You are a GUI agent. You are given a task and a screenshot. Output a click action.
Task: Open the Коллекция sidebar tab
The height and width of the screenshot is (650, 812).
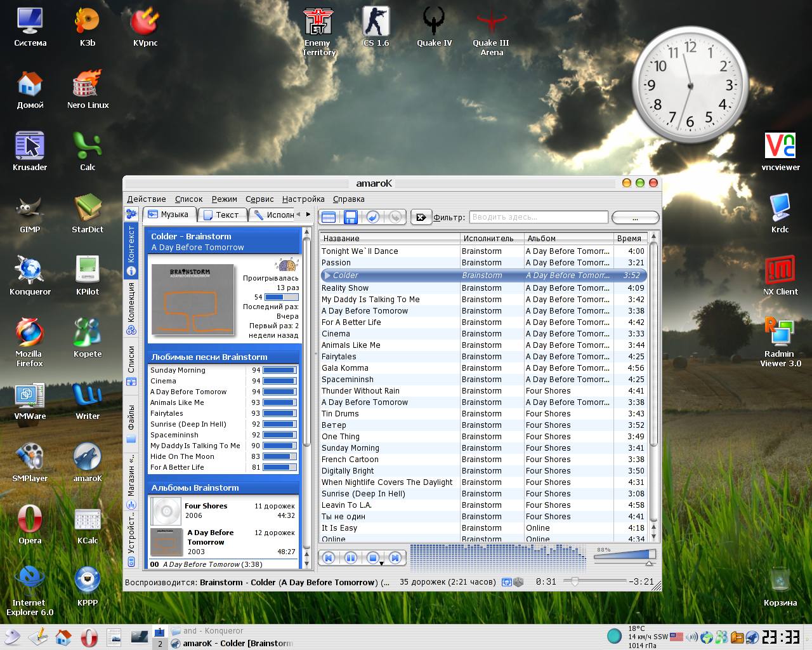pos(131,308)
